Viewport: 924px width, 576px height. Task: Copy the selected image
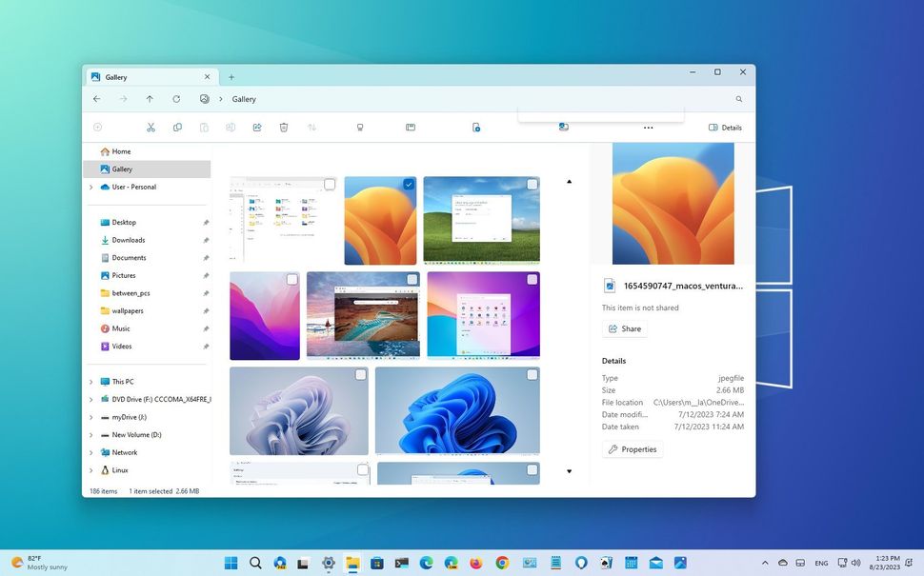click(177, 127)
